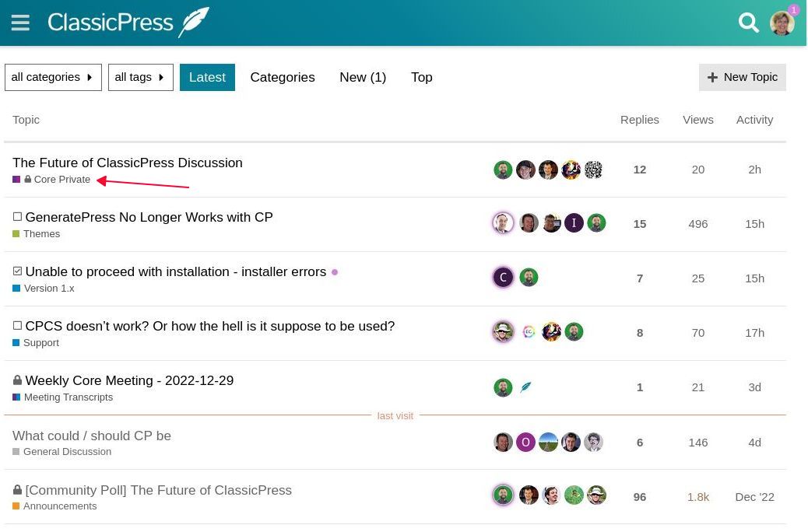Click the 496 views count
The image size is (808, 532).
pyautogui.click(x=697, y=224)
